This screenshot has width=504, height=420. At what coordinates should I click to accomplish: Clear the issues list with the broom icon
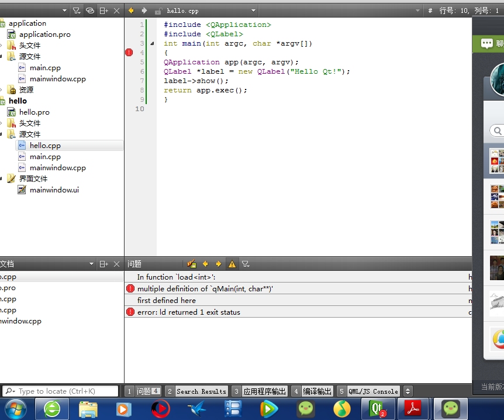192,264
